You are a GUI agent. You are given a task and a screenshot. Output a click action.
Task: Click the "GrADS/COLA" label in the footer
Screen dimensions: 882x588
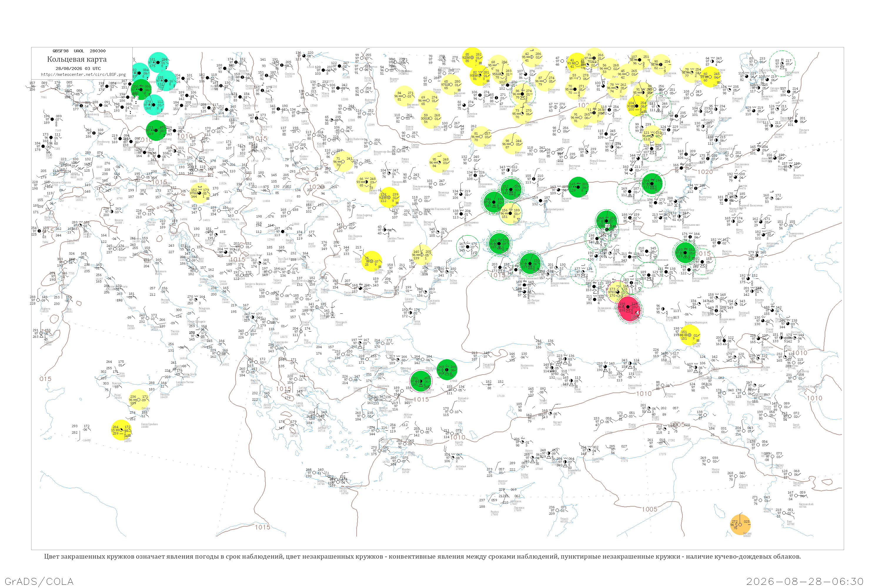(39, 581)
